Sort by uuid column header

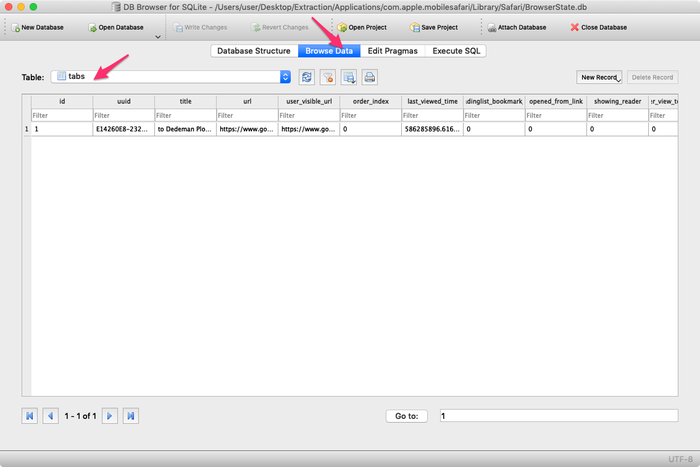(x=124, y=101)
